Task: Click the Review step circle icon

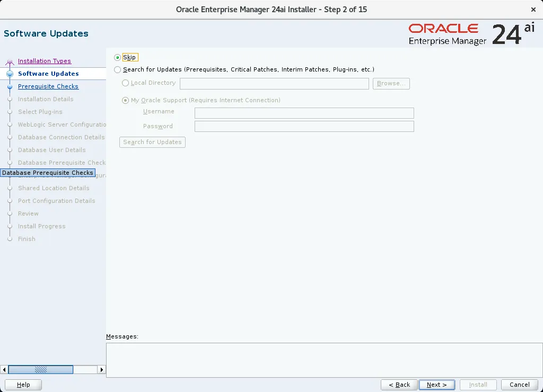Action: (x=10, y=213)
